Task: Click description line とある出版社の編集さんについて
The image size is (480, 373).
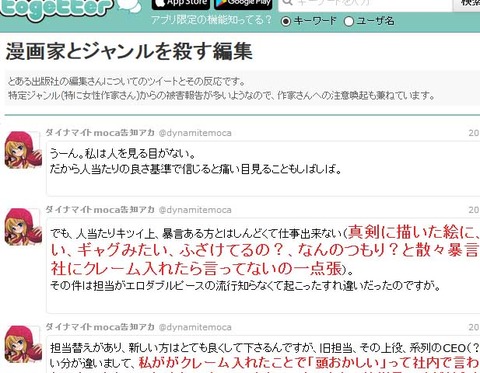Action: pyautogui.click(x=127, y=81)
